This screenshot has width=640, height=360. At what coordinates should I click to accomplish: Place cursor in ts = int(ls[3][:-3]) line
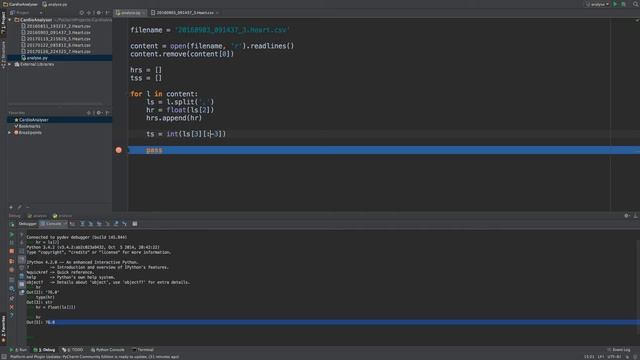tap(186, 134)
